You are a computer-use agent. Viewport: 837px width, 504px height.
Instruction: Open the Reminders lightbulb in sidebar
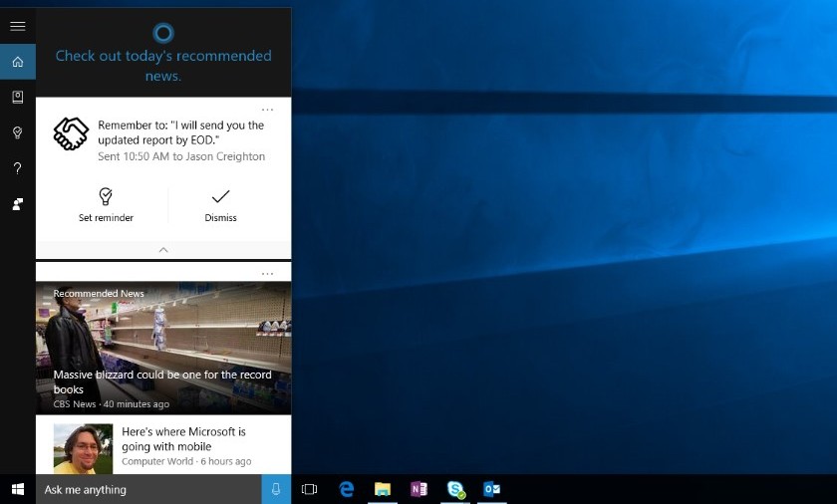(18, 132)
